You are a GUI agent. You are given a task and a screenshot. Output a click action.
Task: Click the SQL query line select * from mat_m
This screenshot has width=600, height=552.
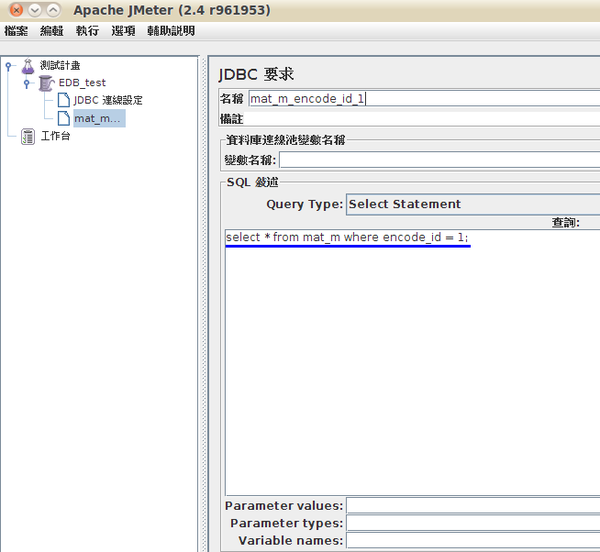pyautogui.click(x=347, y=237)
